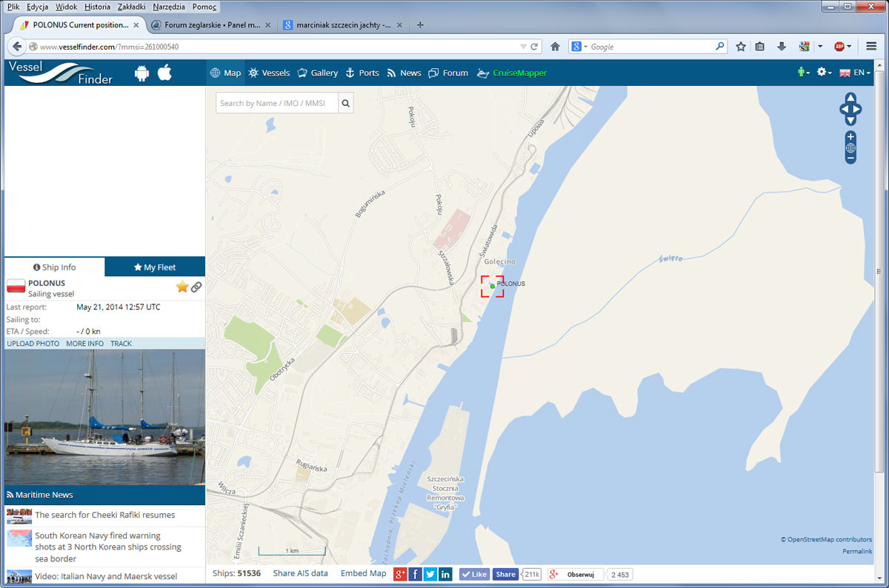Switch to Forum zeglarskie browser tab

tap(211, 24)
